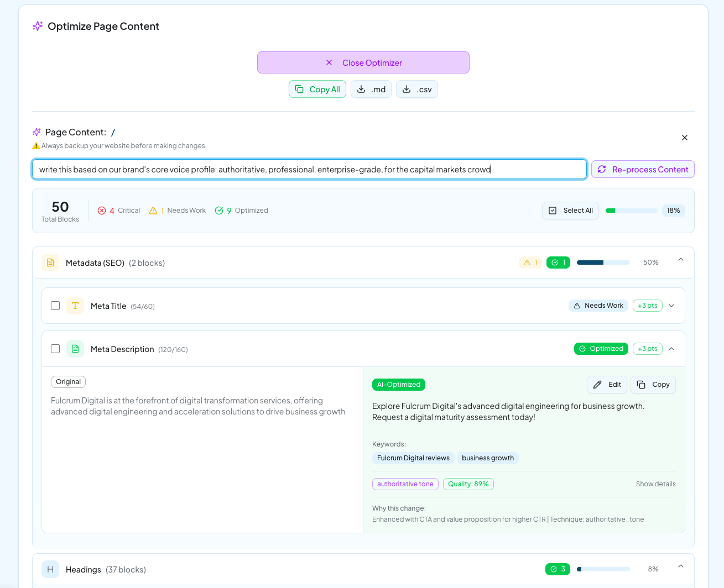Tick the Meta Description checkbox

(x=55, y=349)
